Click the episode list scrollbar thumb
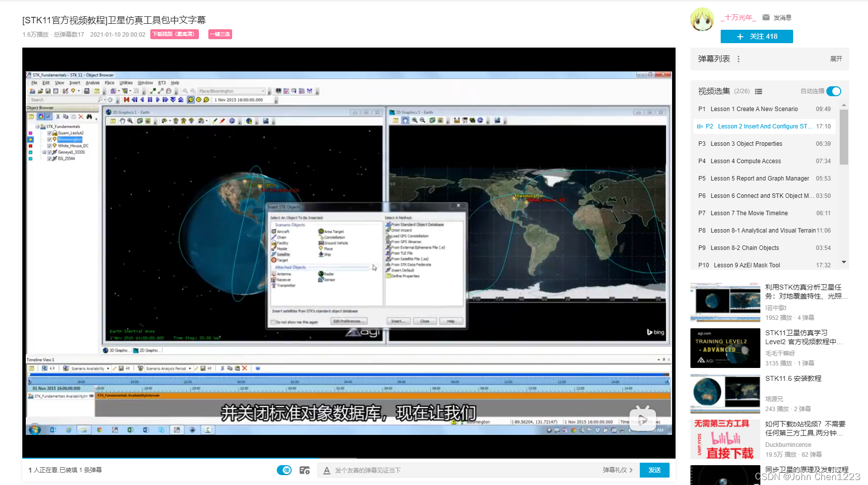Screen dimensions: 868x485 point(844,137)
